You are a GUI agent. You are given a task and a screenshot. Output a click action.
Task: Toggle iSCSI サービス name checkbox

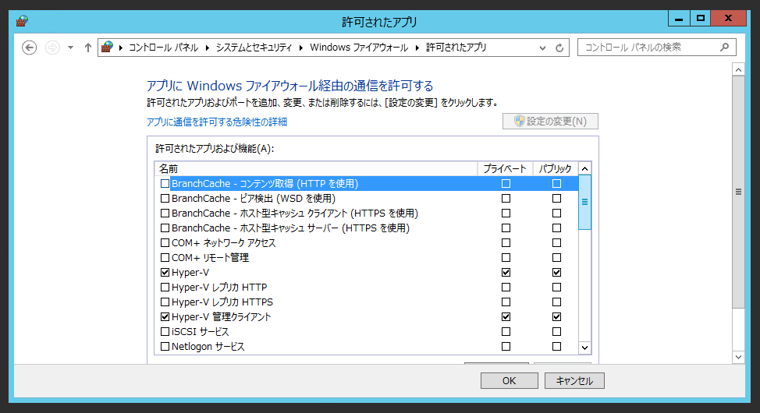pos(165,332)
